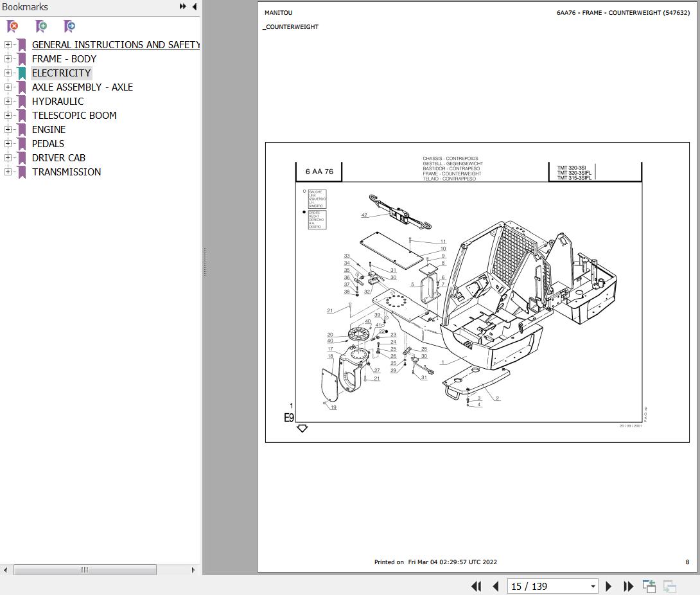Click the page number input field
Viewport: 700px width, 595px height.
548,587
